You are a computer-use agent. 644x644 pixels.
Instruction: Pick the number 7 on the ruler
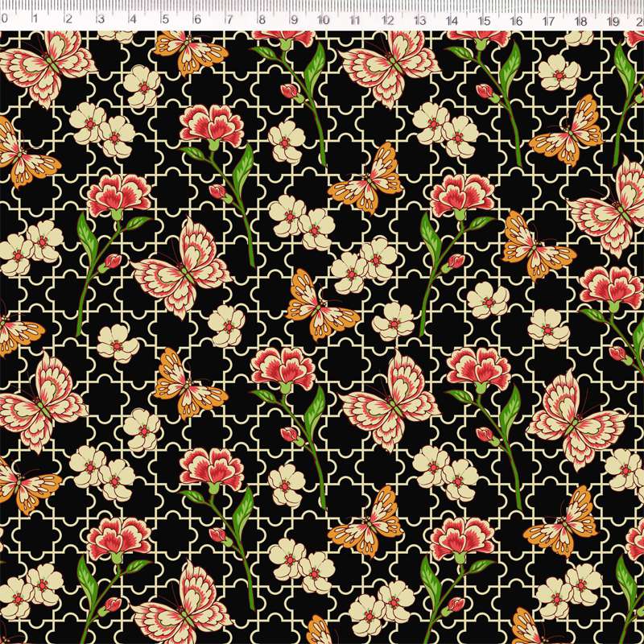(x=229, y=20)
